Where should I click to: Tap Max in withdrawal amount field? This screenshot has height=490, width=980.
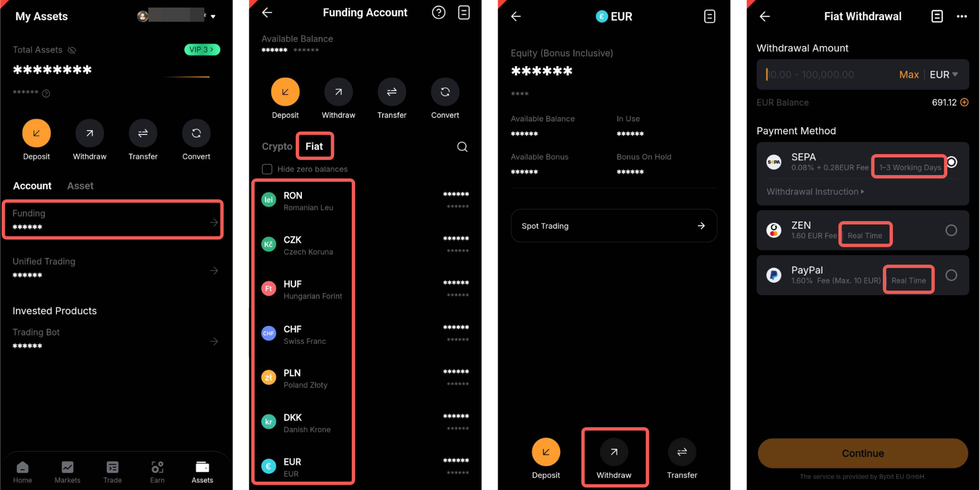[909, 75]
